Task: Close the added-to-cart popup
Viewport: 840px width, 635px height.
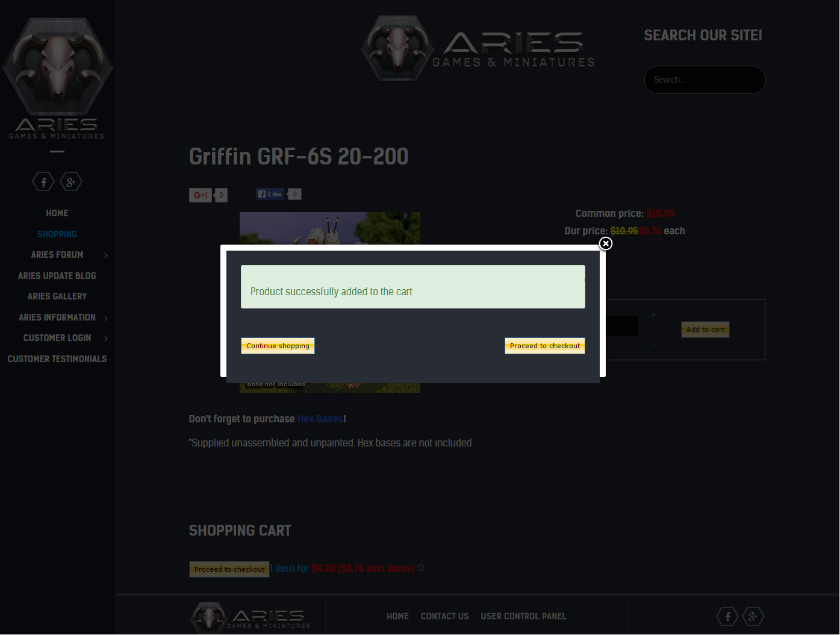Action: point(606,243)
